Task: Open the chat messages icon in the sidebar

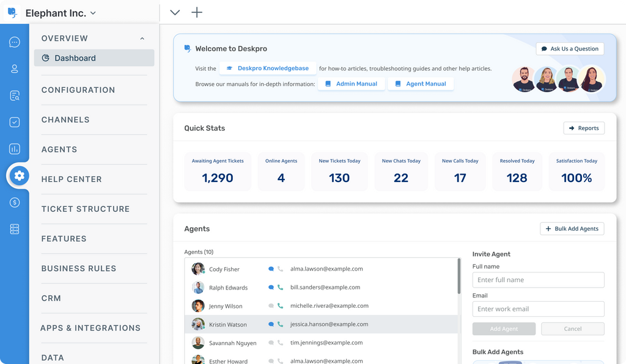Action: tap(15, 42)
